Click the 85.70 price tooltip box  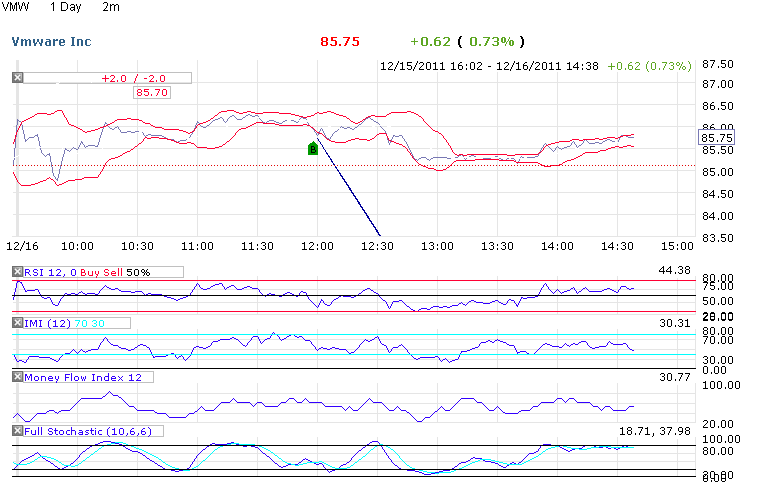152,93
